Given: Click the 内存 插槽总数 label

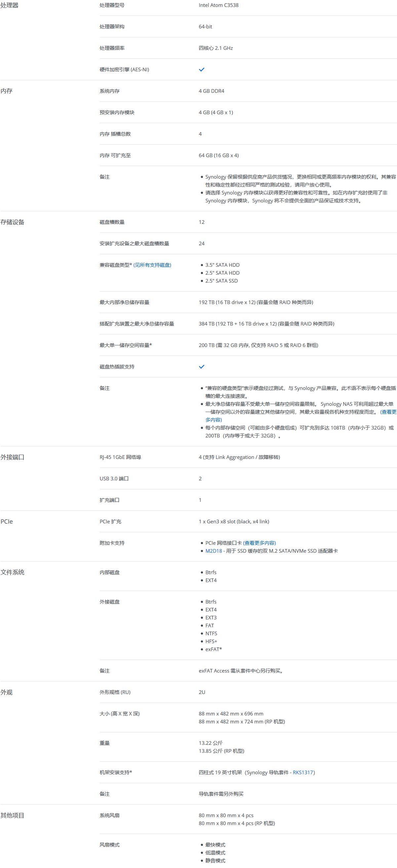Looking at the screenshot, I should [115, 134].
